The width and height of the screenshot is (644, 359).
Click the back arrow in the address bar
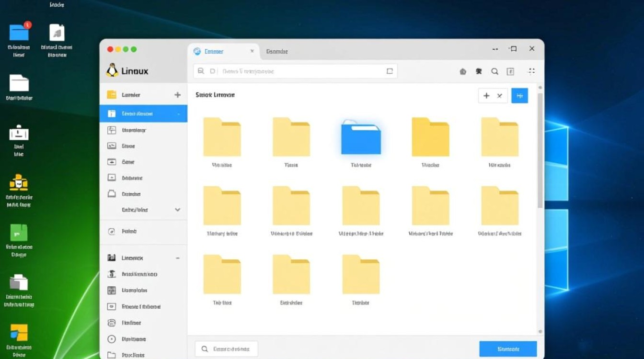200,71
